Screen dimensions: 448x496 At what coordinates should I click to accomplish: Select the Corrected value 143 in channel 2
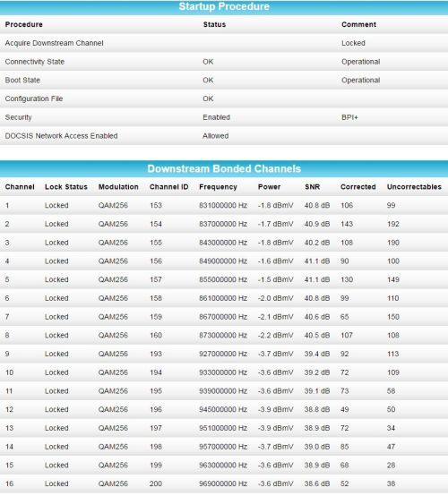pyautogui.click(x=347, y=224)
